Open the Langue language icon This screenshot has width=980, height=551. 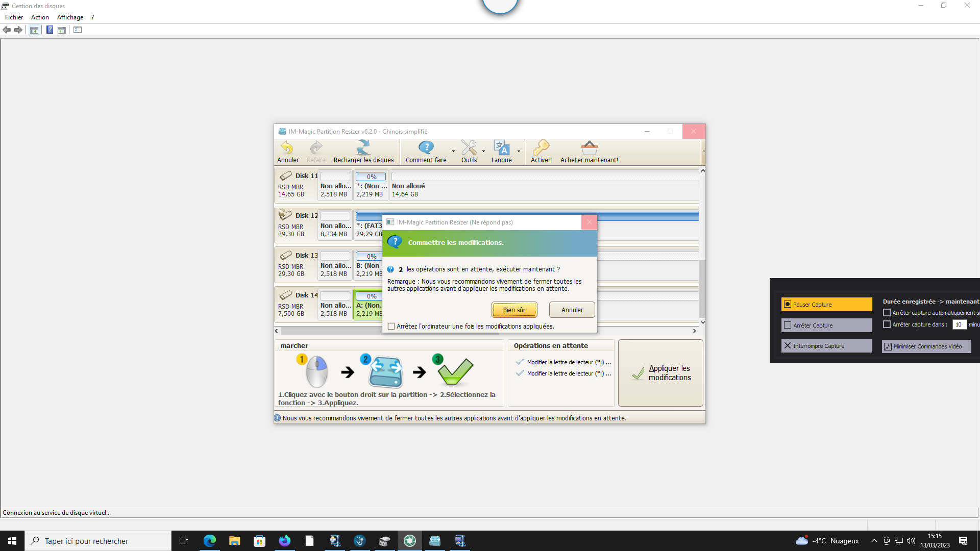[x=501, y=148]
